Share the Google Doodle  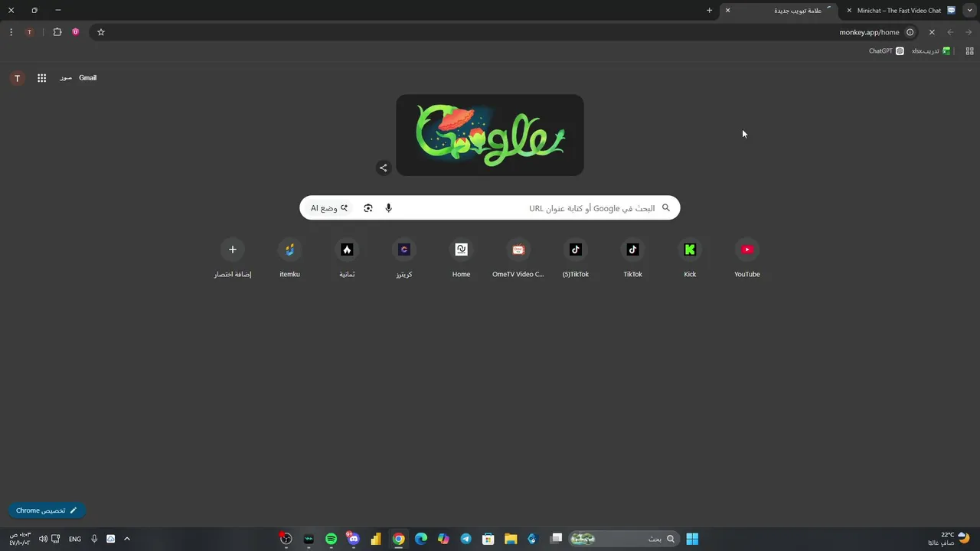[384, 168]
